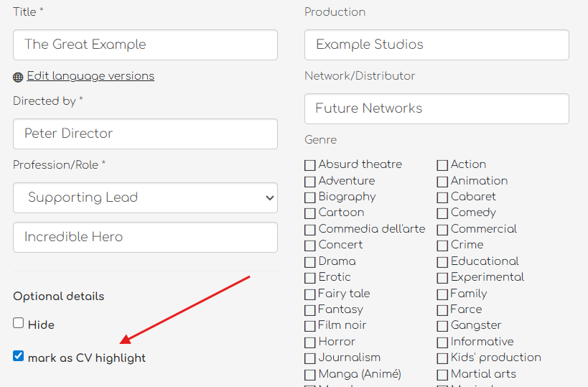Image resolution: width=588 pixels, height=387 pixels.
Task: Click the Directed by text field
Action: 145,134
